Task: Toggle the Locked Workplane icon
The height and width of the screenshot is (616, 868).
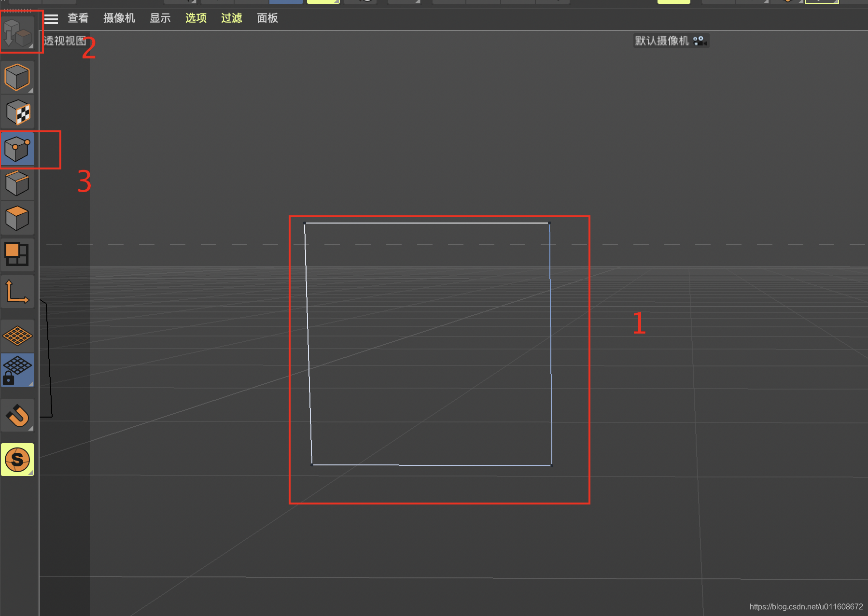Action: 17,370
